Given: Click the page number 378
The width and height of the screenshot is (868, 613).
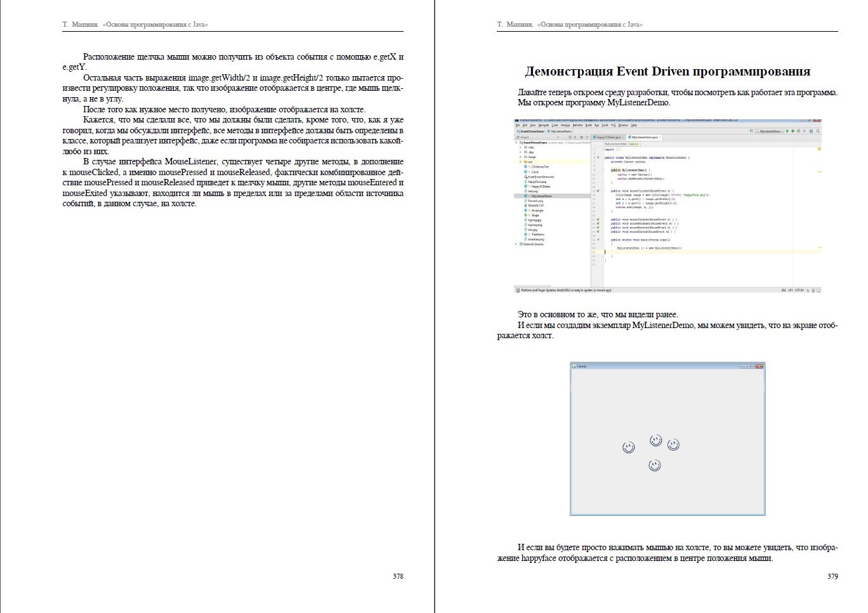Looking at the screenshot, I should point(398,577).
